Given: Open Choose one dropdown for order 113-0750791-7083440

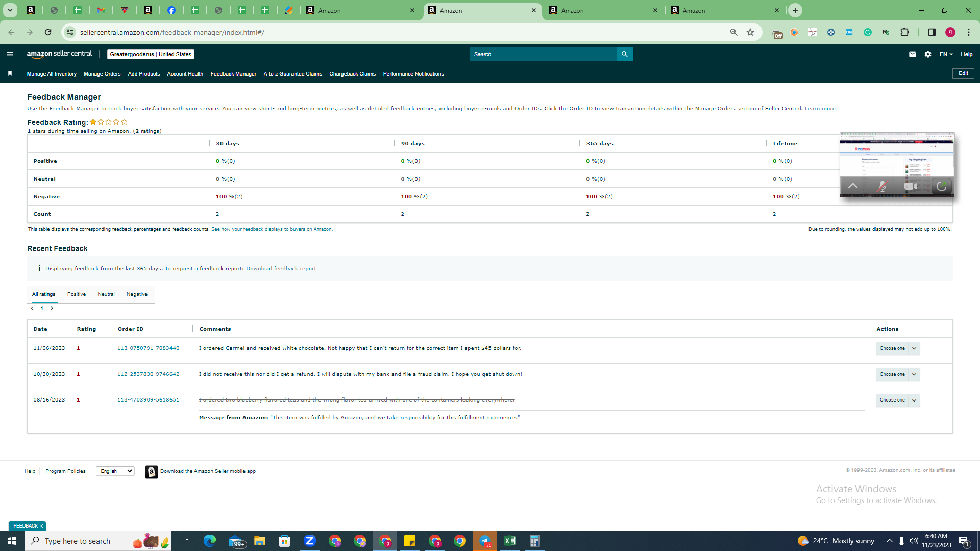Looking at the screenshot, I should coord(898,348).
